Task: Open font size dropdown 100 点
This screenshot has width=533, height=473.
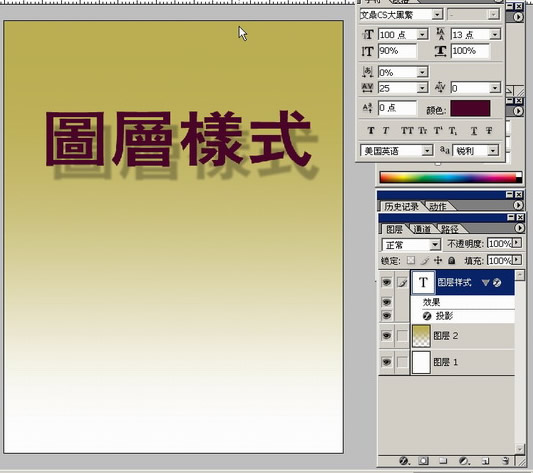Action: (422, 35)
